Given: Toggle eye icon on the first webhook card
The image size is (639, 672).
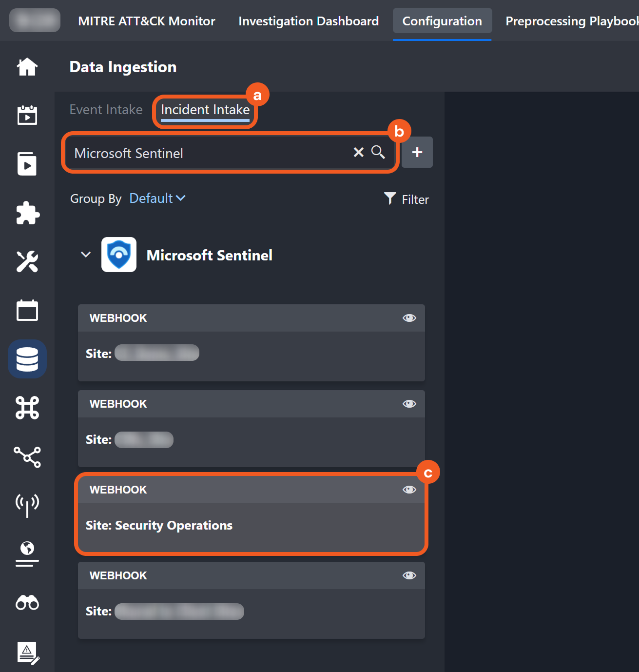Looking at the screenshot, I should pos(409,318).
